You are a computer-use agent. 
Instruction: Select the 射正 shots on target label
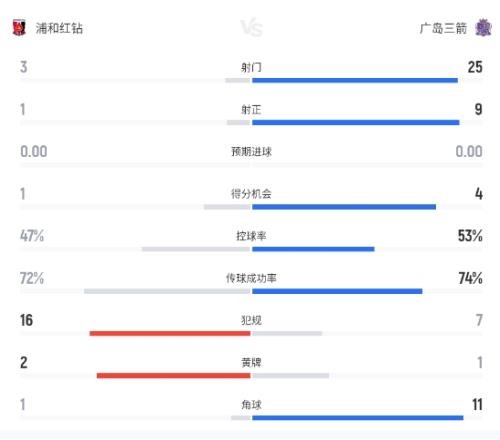coord(251,110)
